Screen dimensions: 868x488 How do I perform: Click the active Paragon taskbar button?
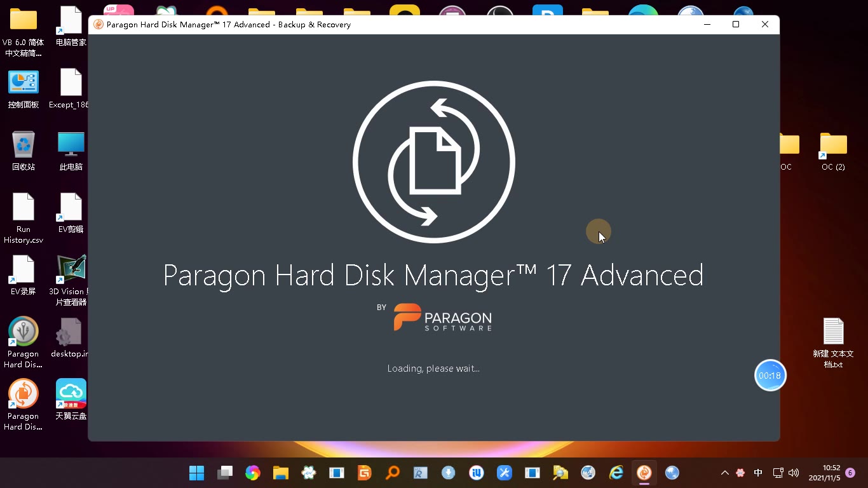644,473
